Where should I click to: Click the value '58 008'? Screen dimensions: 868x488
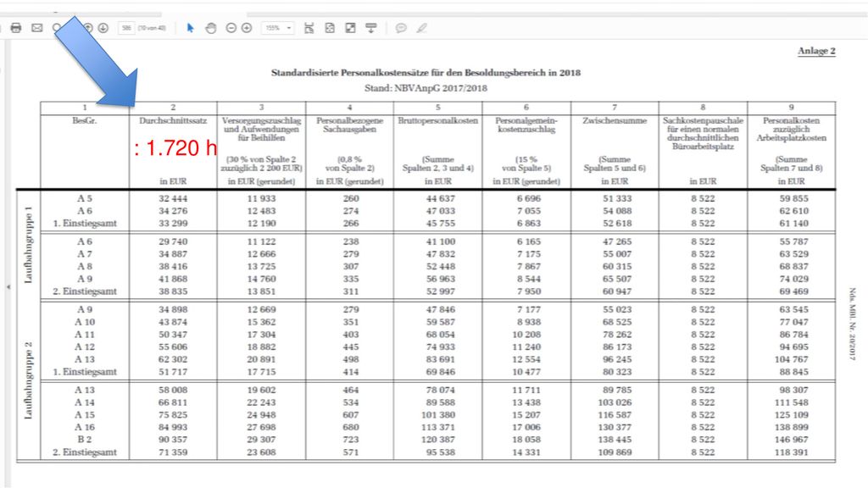(173, 390)
